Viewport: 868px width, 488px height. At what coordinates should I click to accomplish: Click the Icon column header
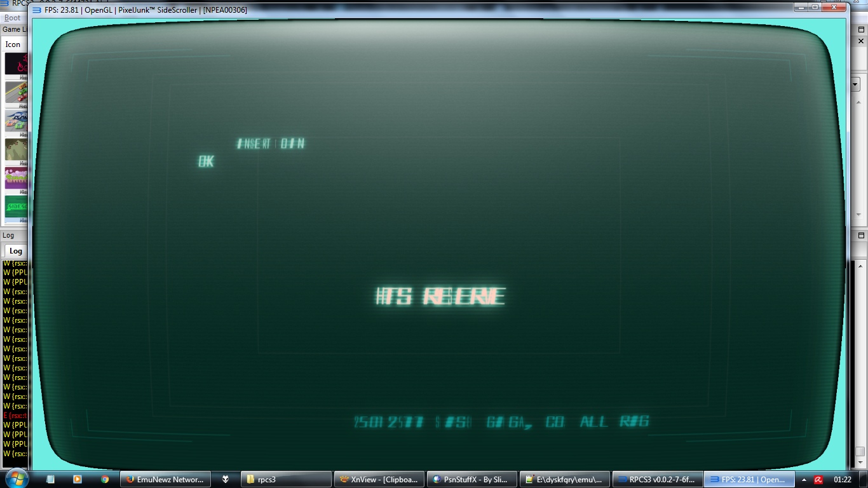click(x=13, y=44)
